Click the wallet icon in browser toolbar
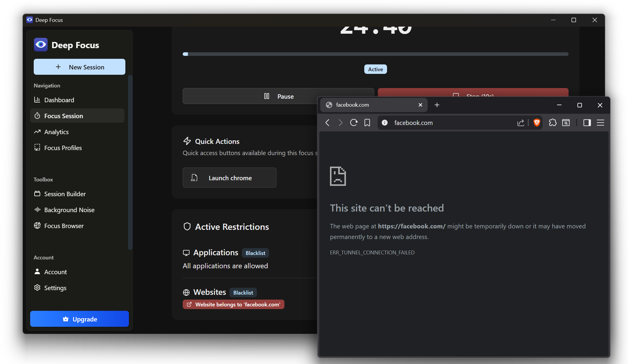This screenshot has height=364, width=628. click(x=566, y=123)
